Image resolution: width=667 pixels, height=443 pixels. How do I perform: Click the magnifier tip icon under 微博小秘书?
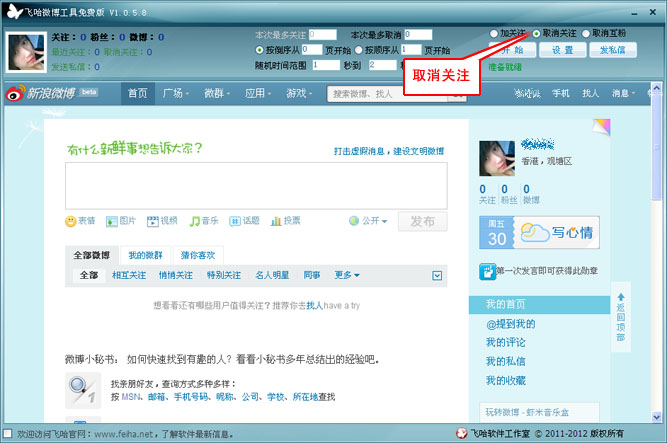[83, 390]
